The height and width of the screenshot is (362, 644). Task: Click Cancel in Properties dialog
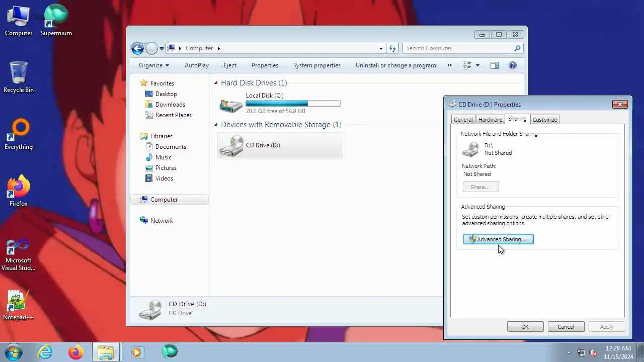click(566, 327)
